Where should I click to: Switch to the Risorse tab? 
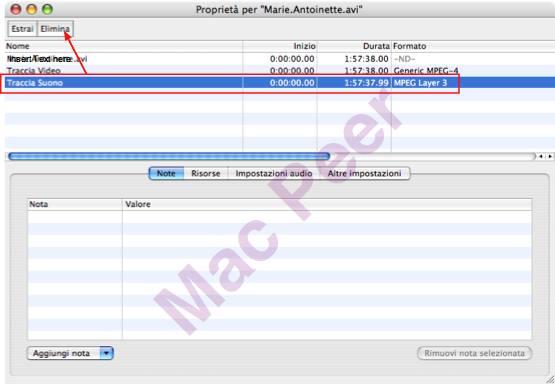[x=206, y=174]
